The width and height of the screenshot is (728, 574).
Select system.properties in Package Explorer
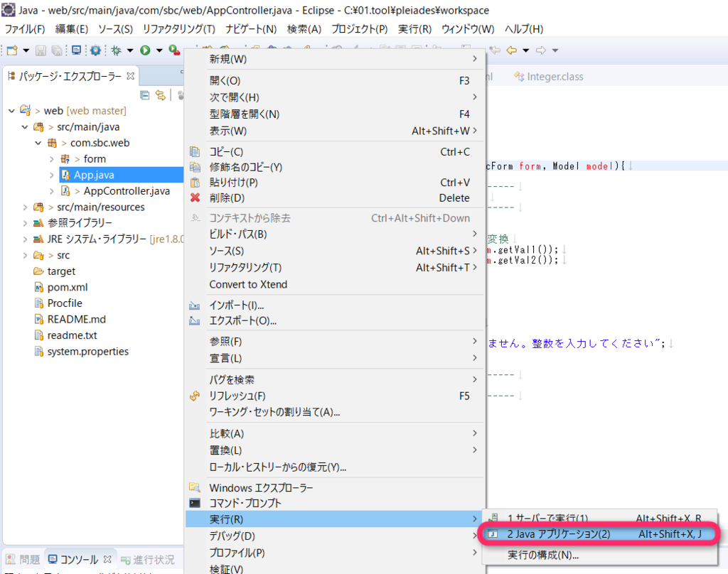(x=87, y=351)
